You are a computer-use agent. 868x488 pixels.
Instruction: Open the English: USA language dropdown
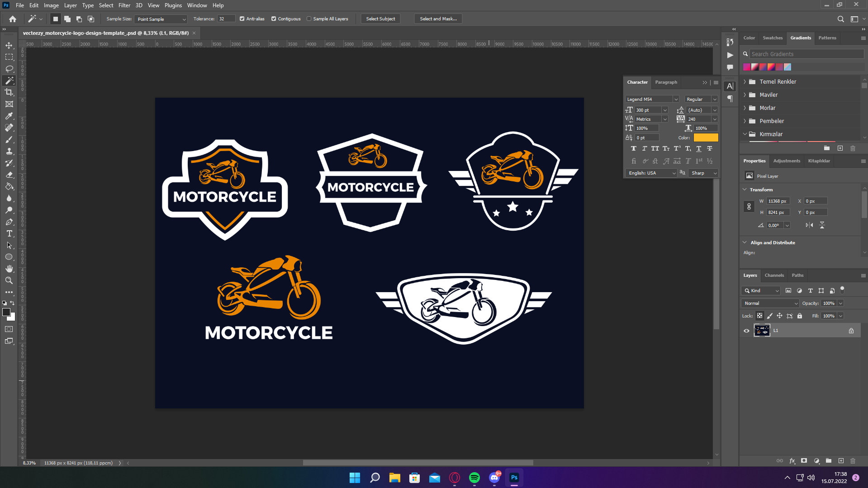pyautogui.click(x=651, y=173)
